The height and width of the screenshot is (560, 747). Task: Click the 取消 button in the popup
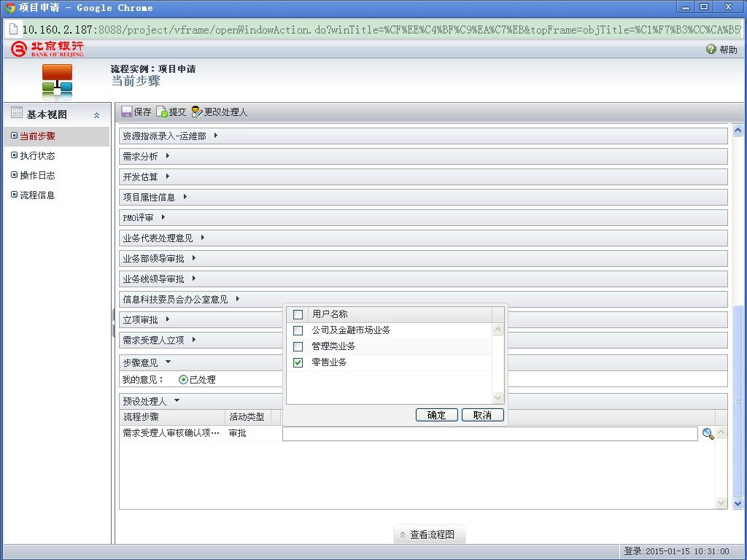[483, 415]
